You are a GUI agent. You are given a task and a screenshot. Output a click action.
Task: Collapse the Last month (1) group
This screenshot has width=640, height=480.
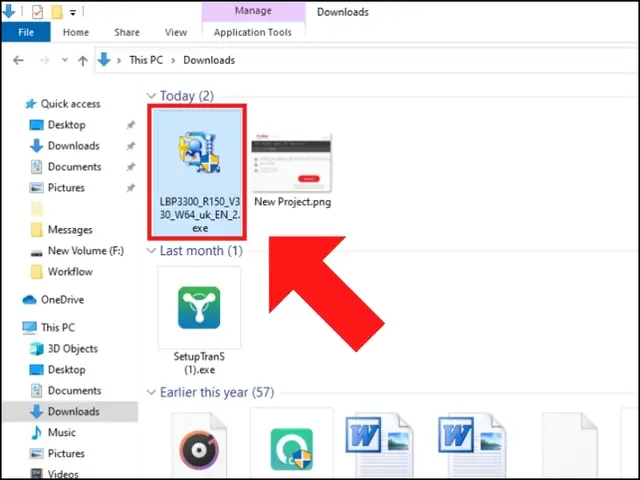(152, 251)
